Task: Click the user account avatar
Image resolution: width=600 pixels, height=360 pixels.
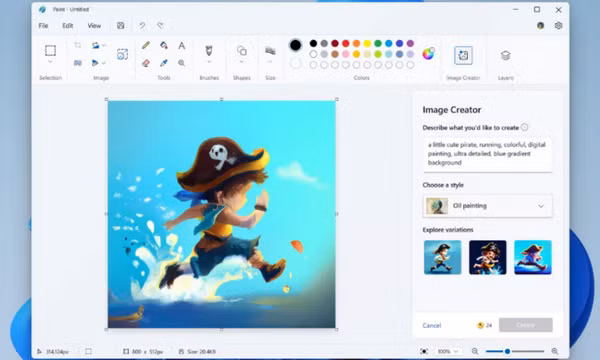Action: point(540,26)
